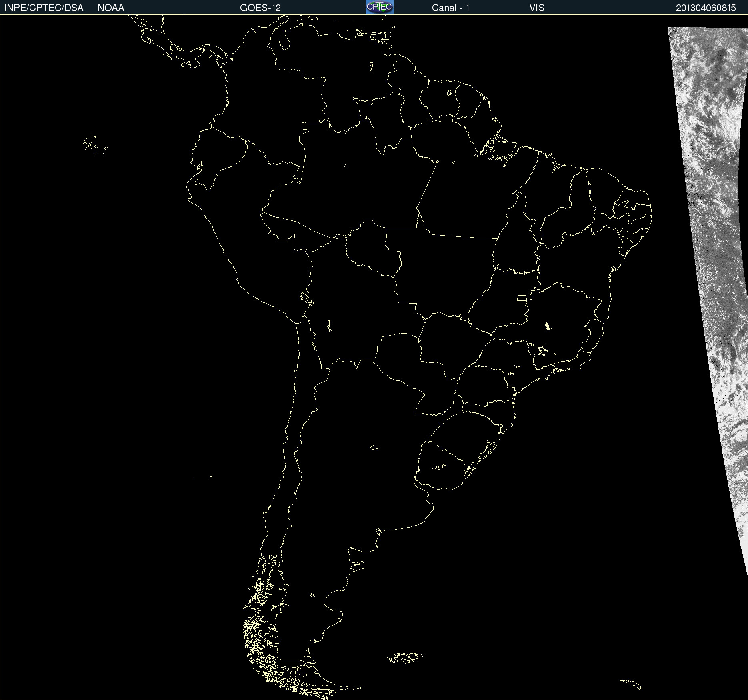This screenshot has height=700, width=748.
Task: Click the 201304060815 timestamp
Action: click(706, 8)
